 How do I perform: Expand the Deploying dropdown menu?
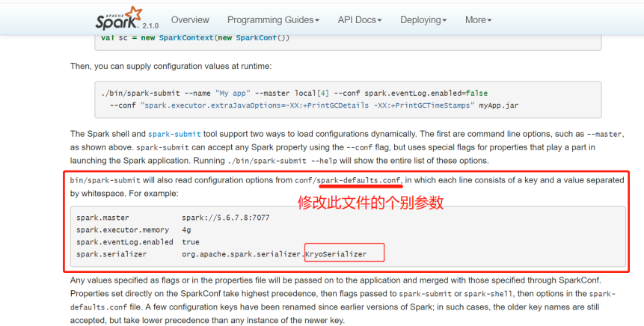pyautogui.click(x=423, y=19)
